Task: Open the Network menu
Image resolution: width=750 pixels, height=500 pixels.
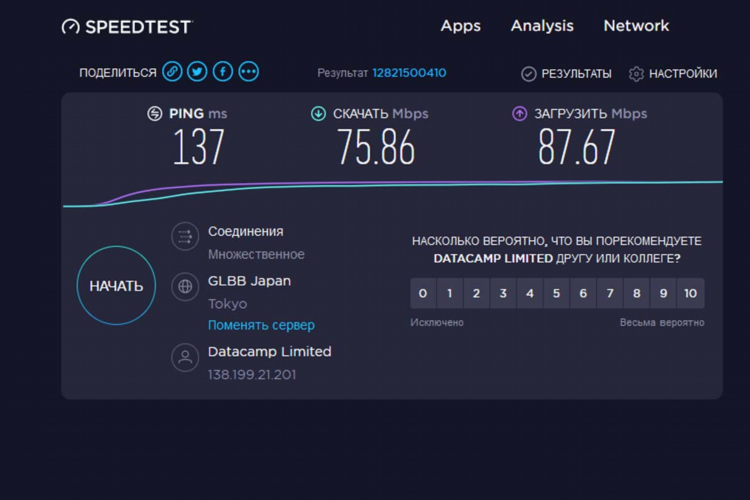Action: click(636, 26)
